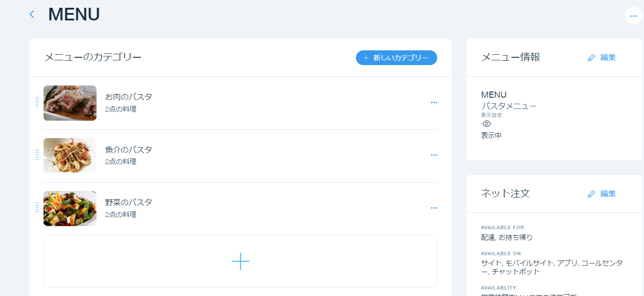This screenshot has width=644, height=296.
Task: Click 編集 link for メニュー情報
Action: [x=608, y=57]
